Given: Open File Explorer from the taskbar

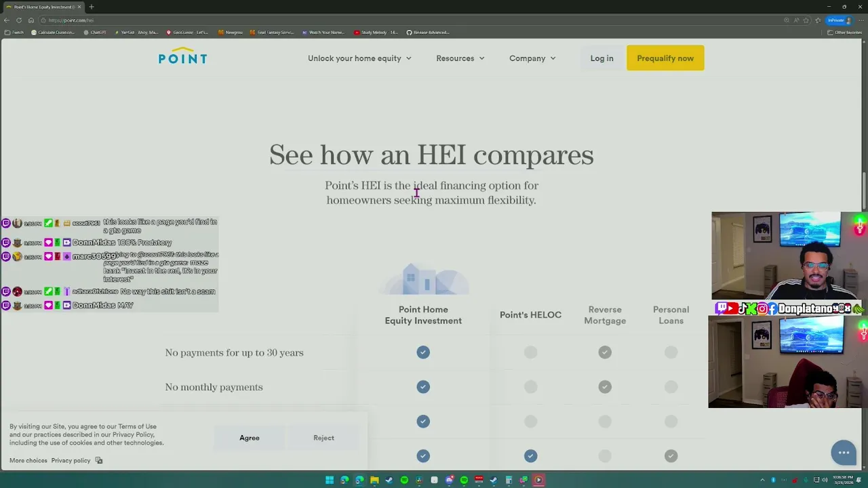Looking at the screenshot, I should pos(374,480).
